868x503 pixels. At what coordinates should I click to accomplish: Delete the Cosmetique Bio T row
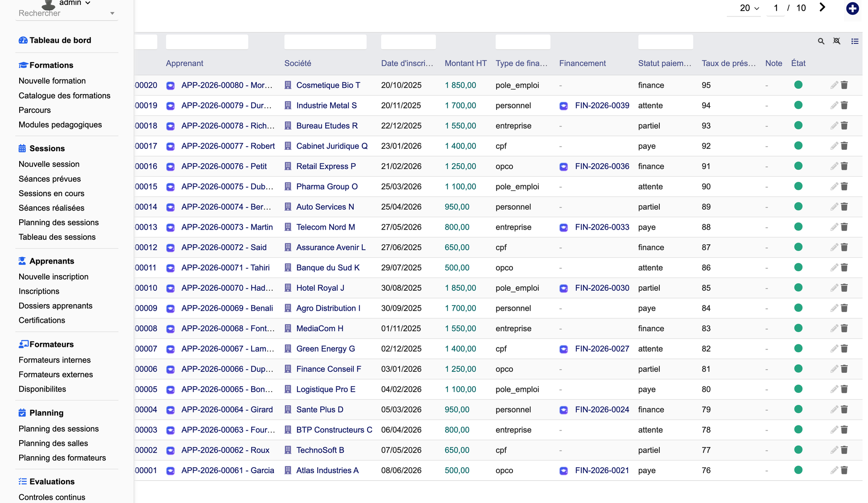tap(844, 85)
